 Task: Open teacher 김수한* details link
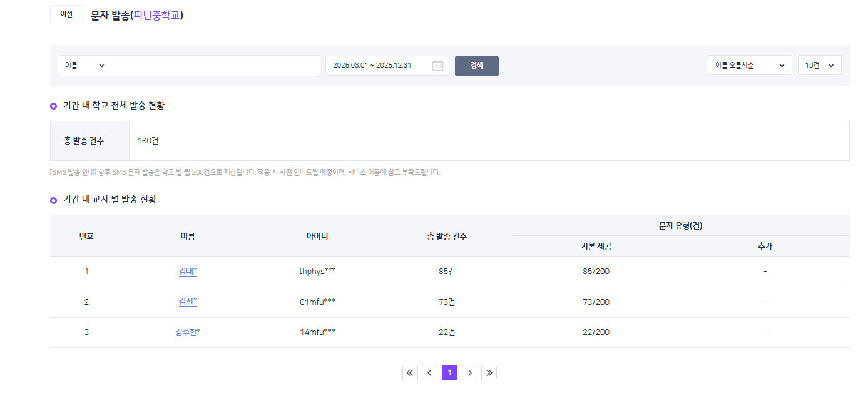[x=188, y=332]
